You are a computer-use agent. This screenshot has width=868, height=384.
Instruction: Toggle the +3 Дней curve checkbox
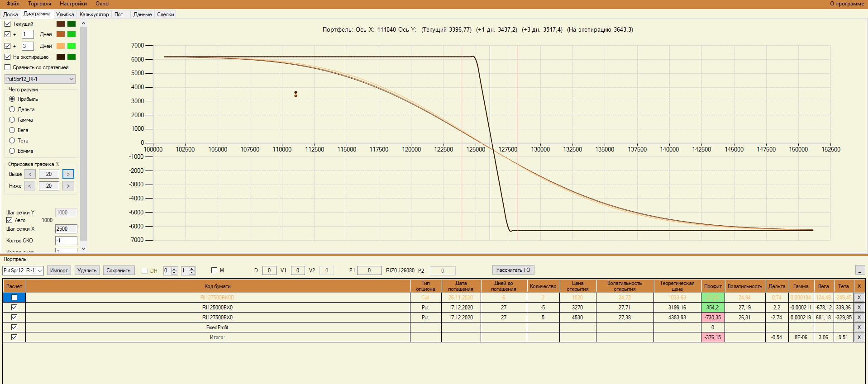(7, 46)
